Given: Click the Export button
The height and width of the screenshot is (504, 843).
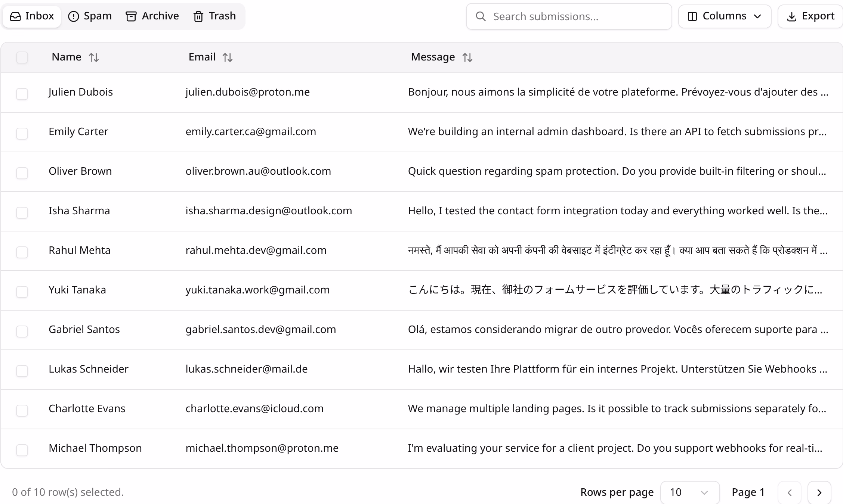Looking at the screenshot, I should (810, 16).
